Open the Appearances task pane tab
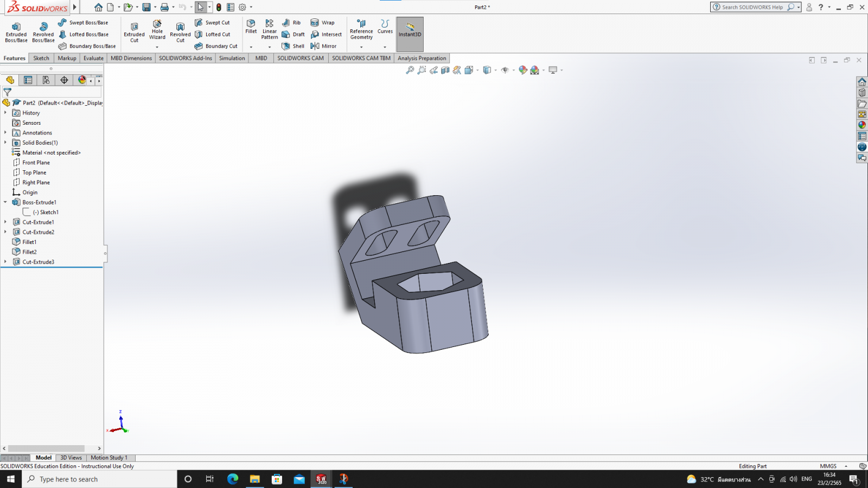The width and height of the screenshot is (868, 488). [862, 125]
